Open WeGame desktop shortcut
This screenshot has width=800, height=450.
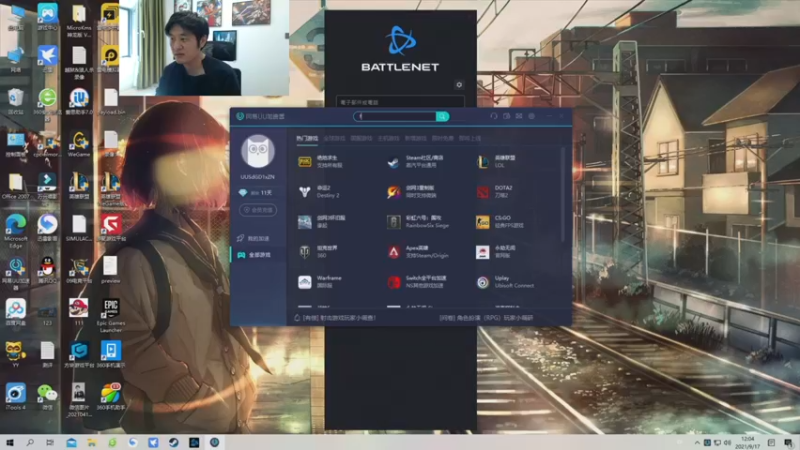point(79,144)
